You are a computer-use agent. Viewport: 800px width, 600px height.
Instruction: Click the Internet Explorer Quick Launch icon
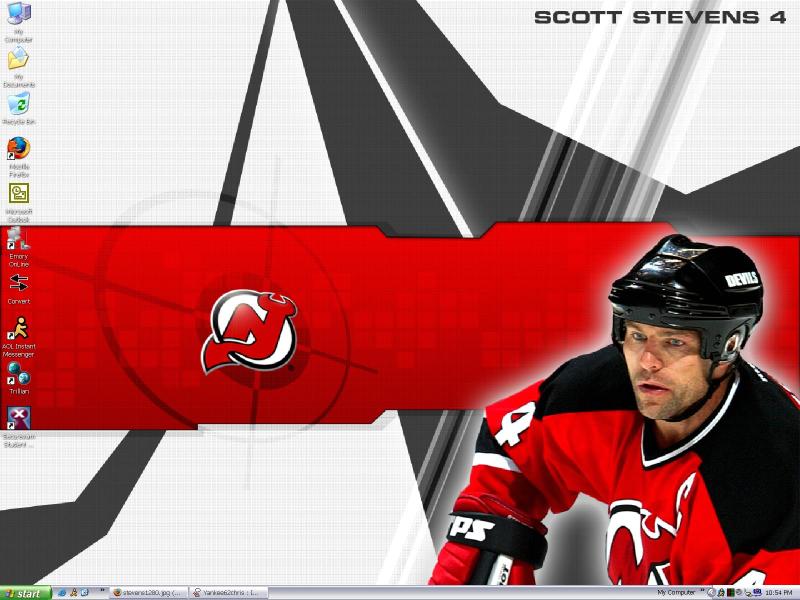click(62, 593)
